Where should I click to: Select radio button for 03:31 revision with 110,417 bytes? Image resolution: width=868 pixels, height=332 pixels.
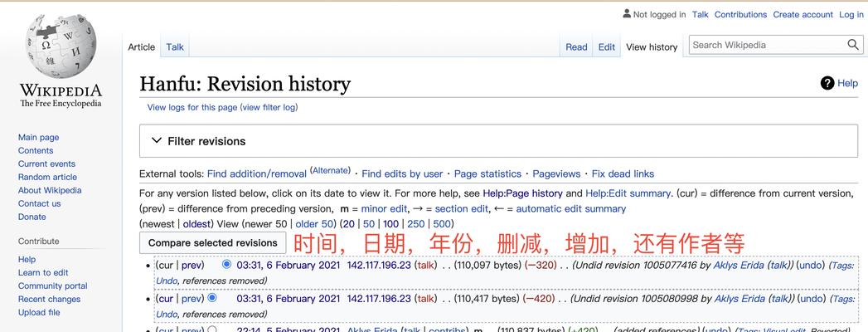click(x=211, y=298)
